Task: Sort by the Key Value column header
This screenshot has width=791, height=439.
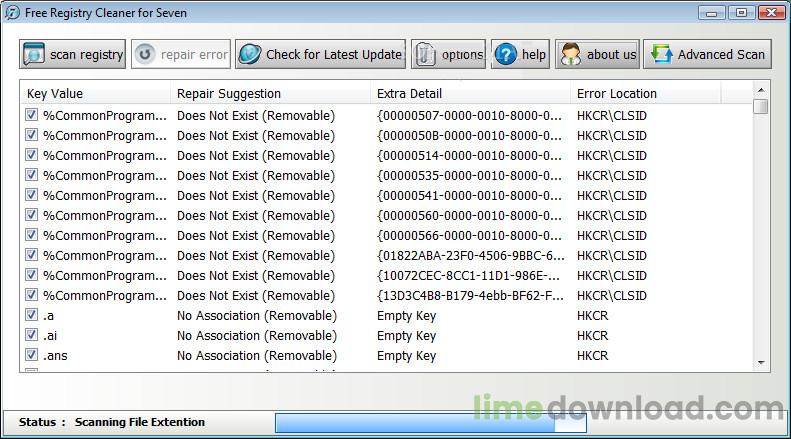Action: 95,93
